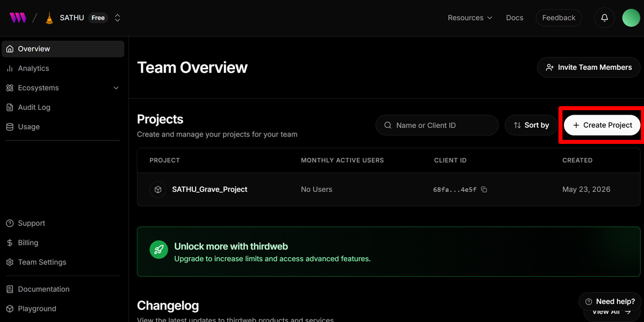
Task: Click the Support question mark icon
Action: click(x=10, y=223)
